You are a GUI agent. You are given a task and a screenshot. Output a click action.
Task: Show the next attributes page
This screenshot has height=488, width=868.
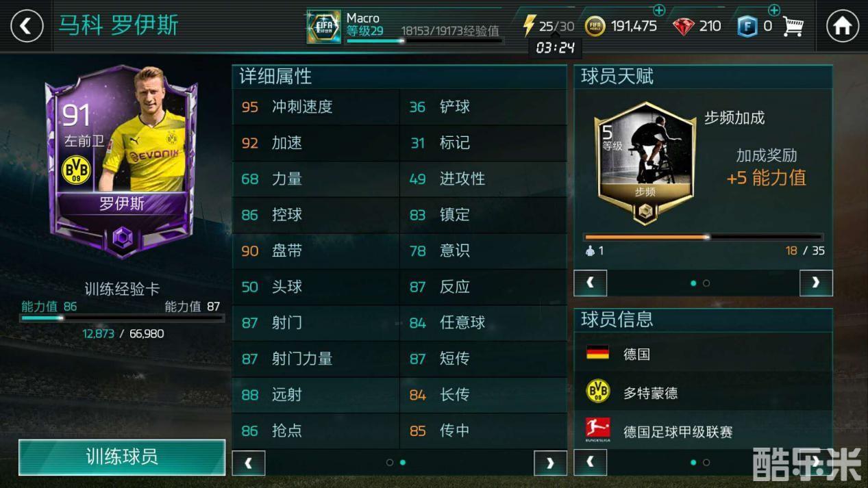(x=550, y=463)
